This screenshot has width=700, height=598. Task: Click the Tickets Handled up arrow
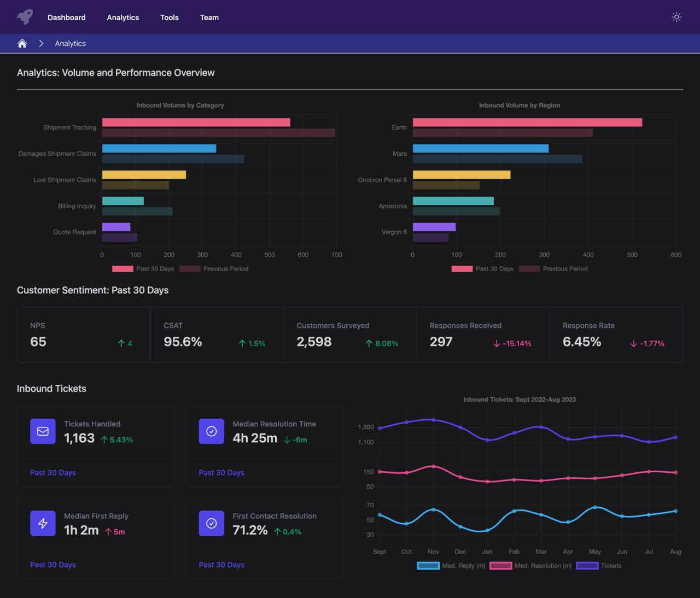[x=104, y=439]
